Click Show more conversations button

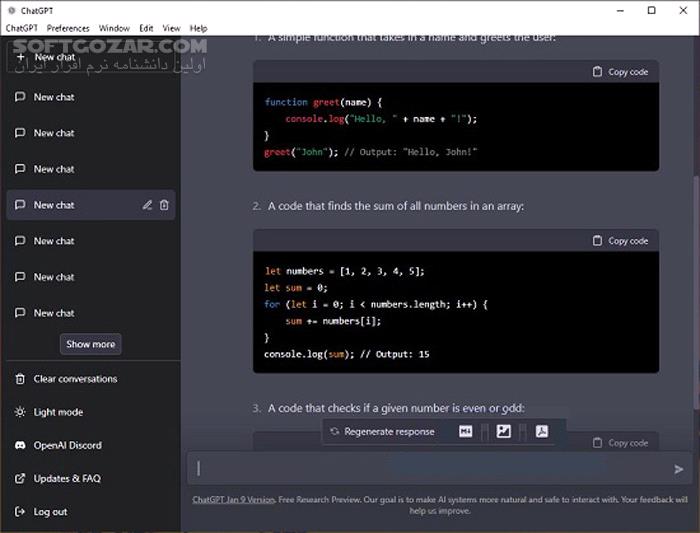click(x=91, y=344)
